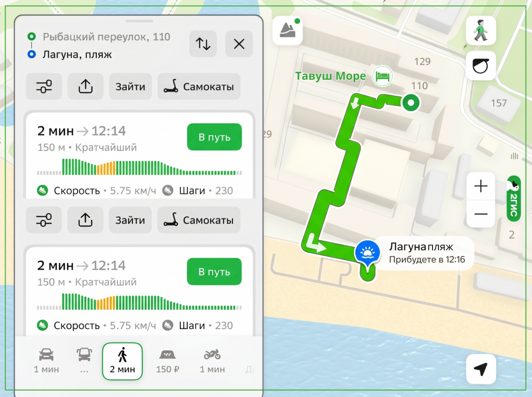Select motorcycle 1 мин tab
This screenshot has height=397, width=532.
212,361
